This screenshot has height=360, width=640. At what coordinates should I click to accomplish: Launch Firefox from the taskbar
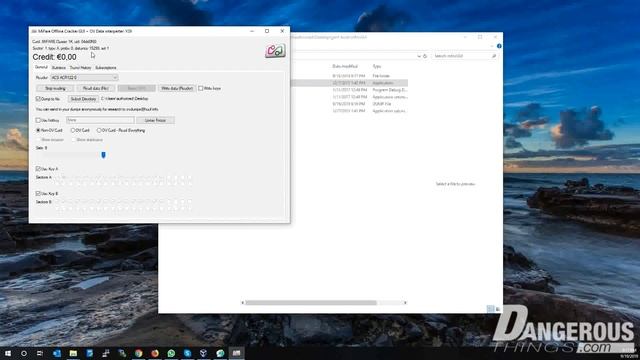(x=155, y=353)
